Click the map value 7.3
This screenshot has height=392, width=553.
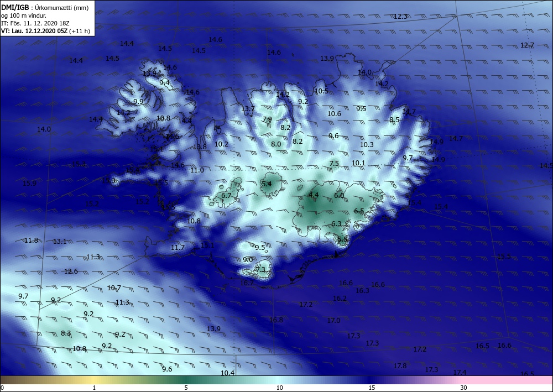tap(260, 270)
